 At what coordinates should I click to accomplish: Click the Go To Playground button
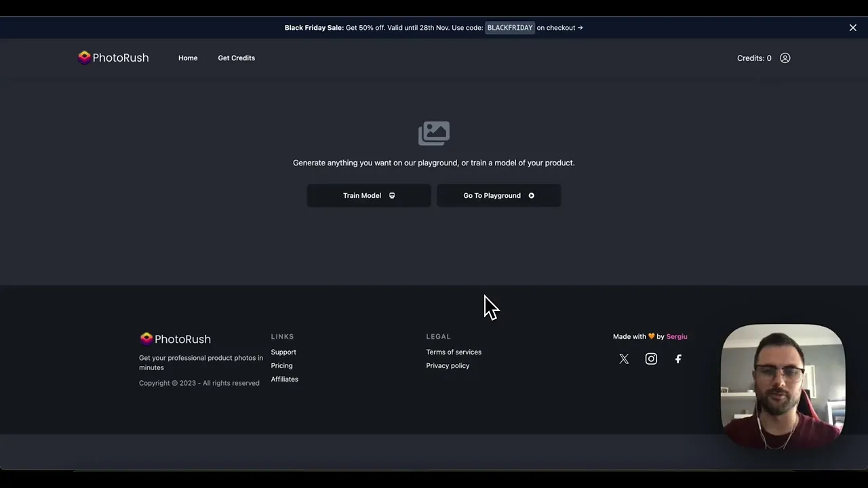[498, 196]
